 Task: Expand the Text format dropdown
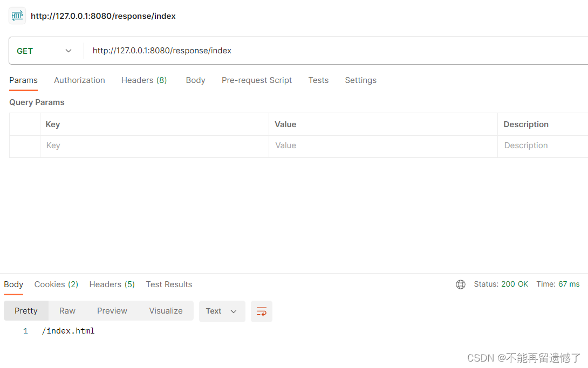[x=222, y=311]
